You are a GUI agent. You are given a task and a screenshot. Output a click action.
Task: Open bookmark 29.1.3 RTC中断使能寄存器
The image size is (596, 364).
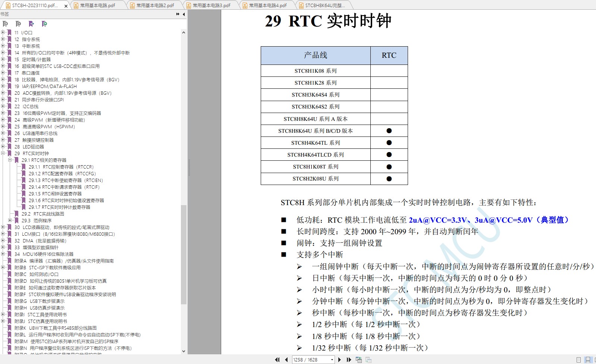(x=66, y=180)
